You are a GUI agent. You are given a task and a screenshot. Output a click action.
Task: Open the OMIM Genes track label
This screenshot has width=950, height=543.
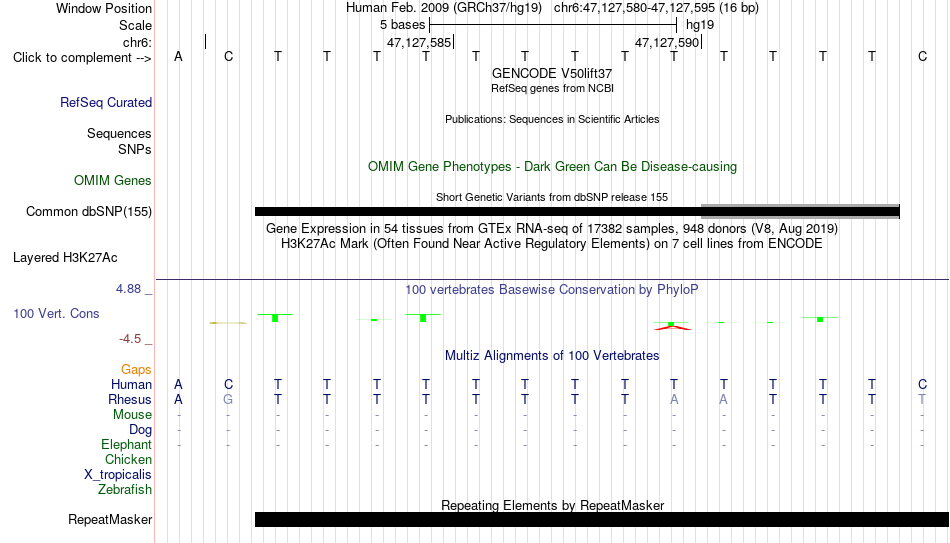(x=113, y=181)
